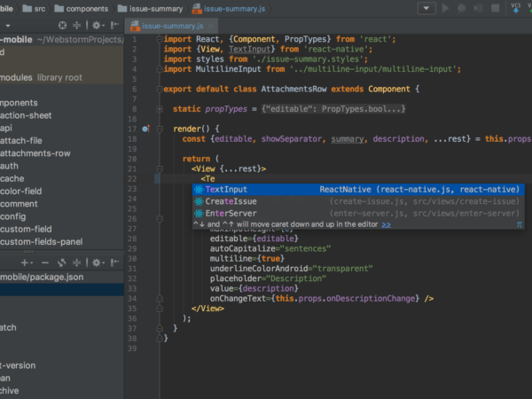
Task: Hide the npm tool window
Action: [114, 262]
